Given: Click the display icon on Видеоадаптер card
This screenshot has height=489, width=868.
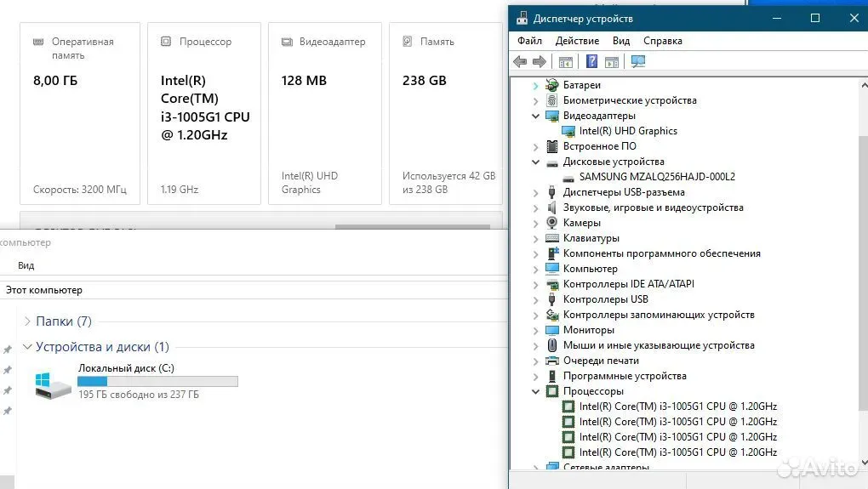Looking at the screenshot, I should 287,42.
